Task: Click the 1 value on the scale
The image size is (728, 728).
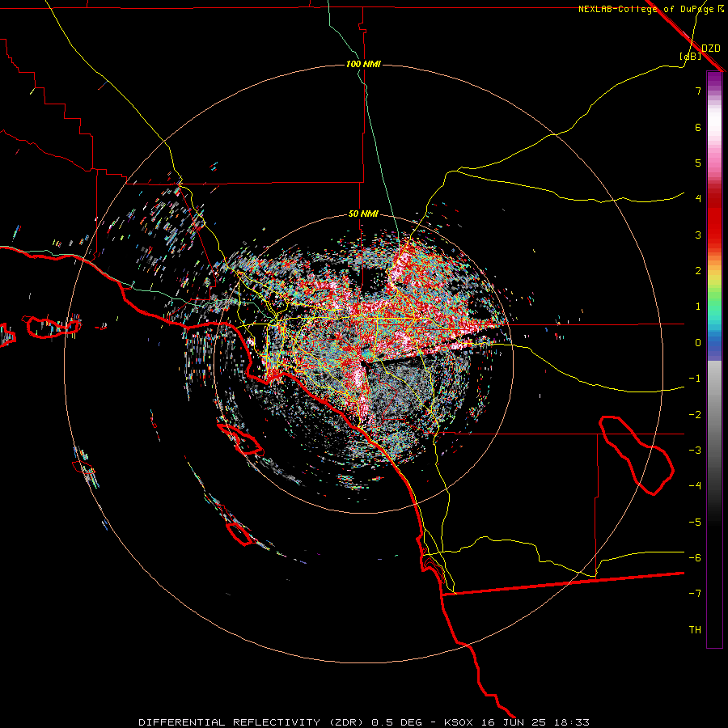Action: coord(698,307)
